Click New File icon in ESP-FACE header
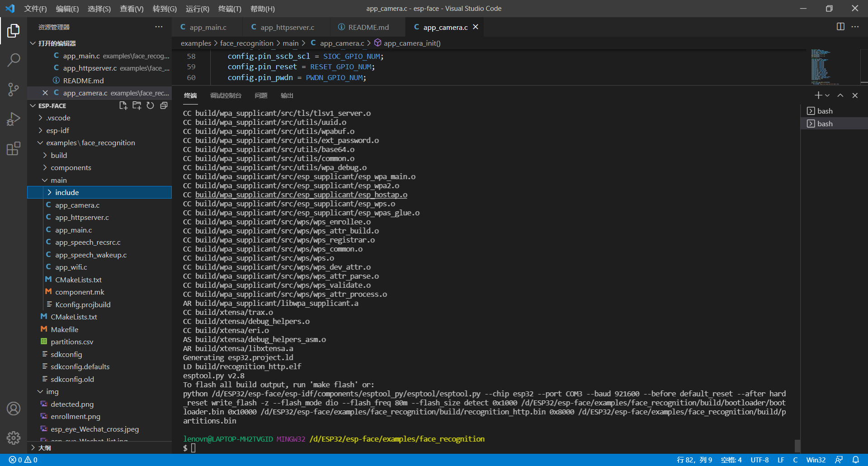 coord(123,105)
